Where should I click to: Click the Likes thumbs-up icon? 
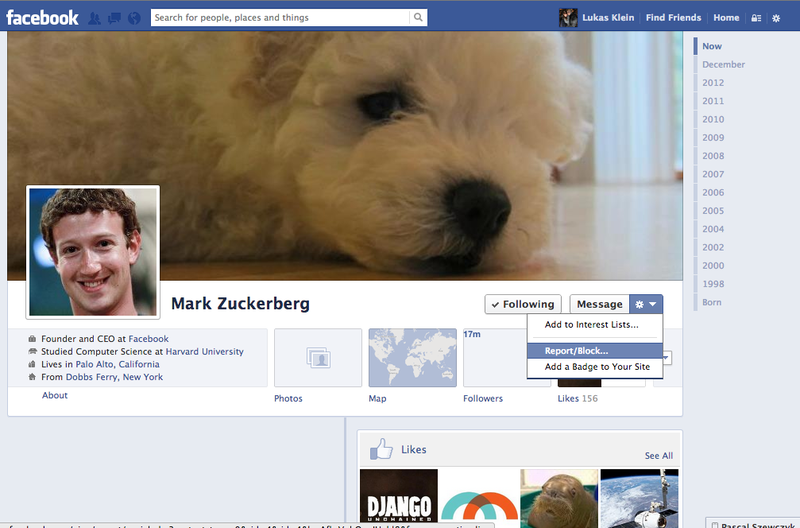click(381, 449)
